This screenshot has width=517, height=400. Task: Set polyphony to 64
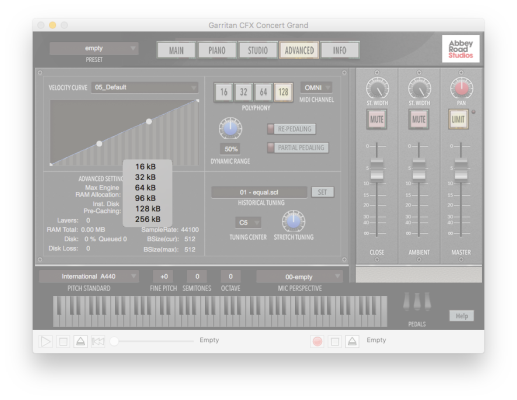263,92
